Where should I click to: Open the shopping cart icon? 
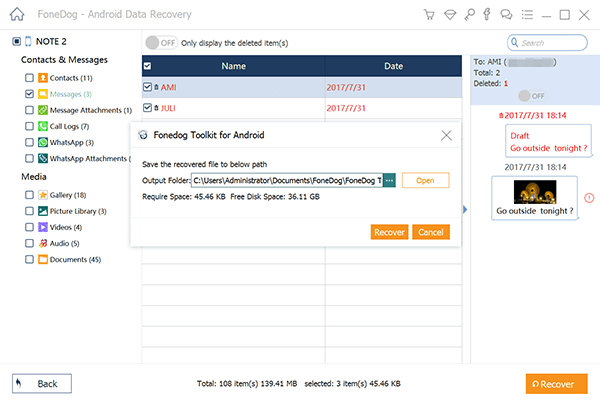coord(429,15)
